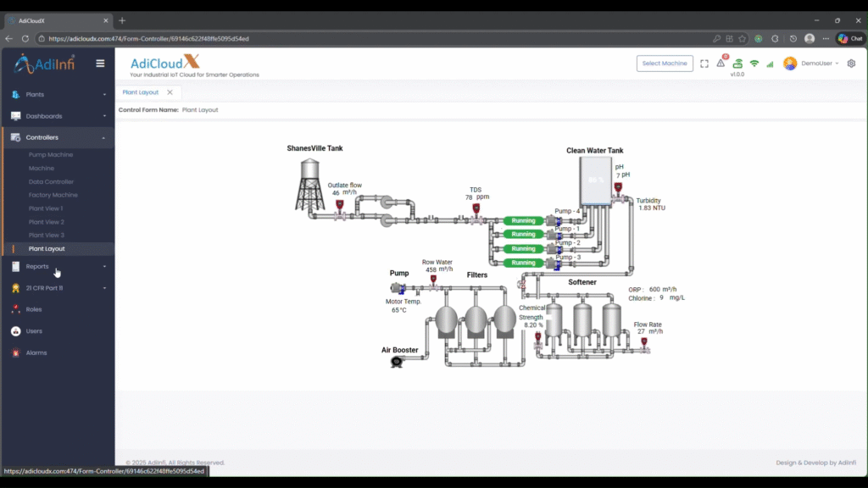Viewport: 868px width, 488px height.
Task: Click the Alarms icon in the sidebar
Action: pos(14,352)
